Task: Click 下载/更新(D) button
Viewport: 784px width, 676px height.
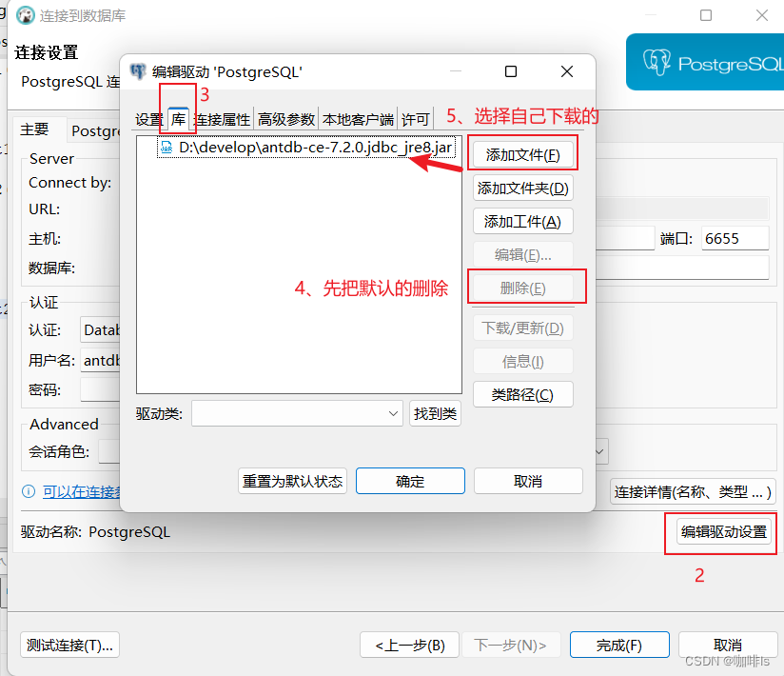Action: point(523,328)
